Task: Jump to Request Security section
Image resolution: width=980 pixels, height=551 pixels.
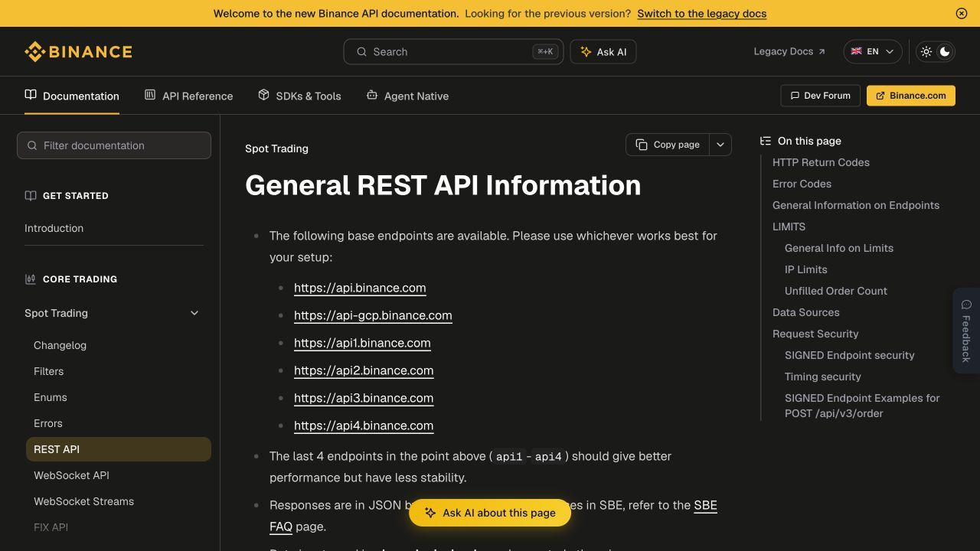Action: click(815, 334)
